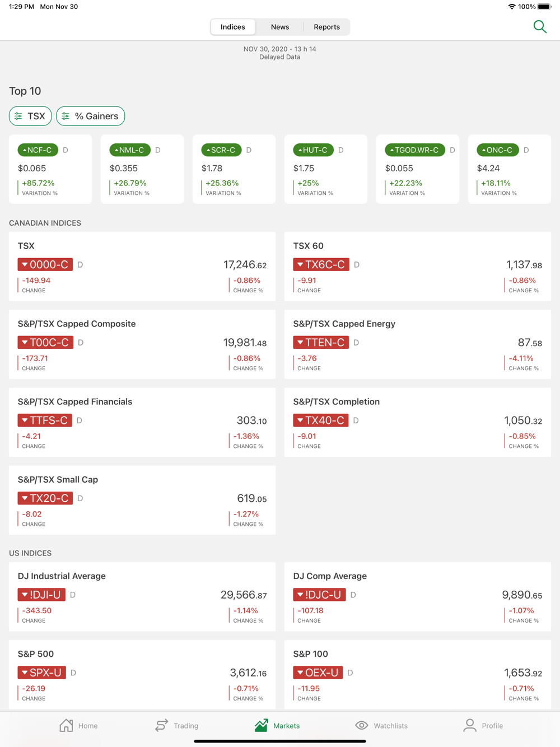Image resolution: width=560 pixels, height=747 pixels.
Task: Click the S&P 500 title
Action: coord(36,653)
